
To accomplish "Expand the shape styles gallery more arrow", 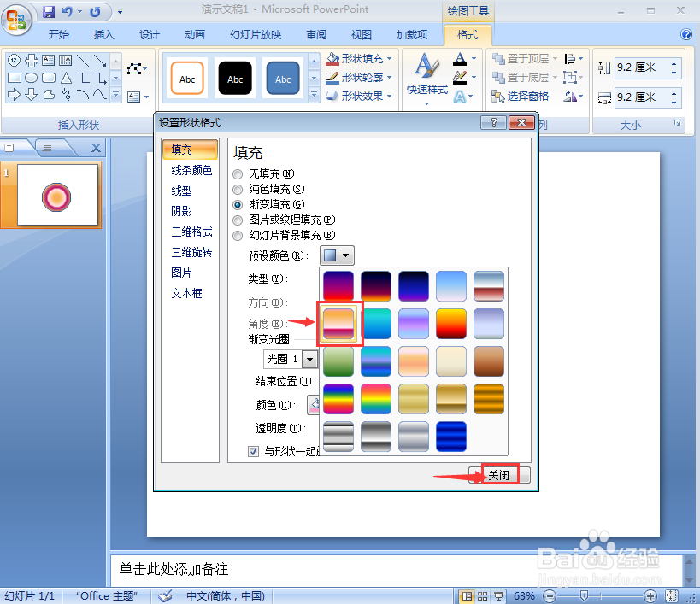I will click(315, 95).
